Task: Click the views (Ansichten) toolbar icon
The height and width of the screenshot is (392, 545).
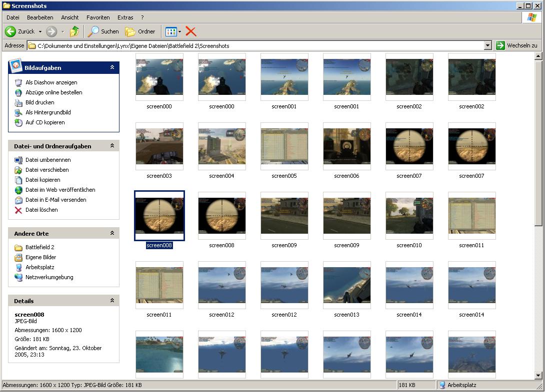Action: 171,32
